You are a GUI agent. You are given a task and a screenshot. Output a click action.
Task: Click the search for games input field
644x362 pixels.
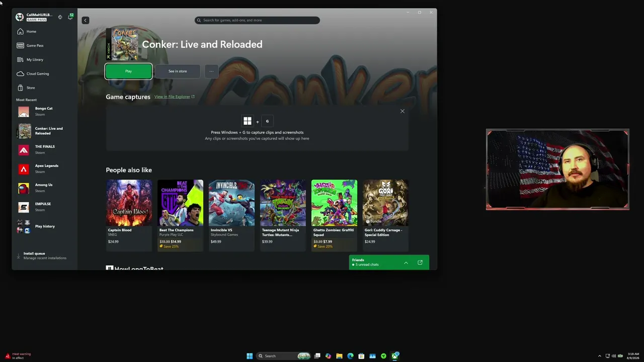coord(257,20)
